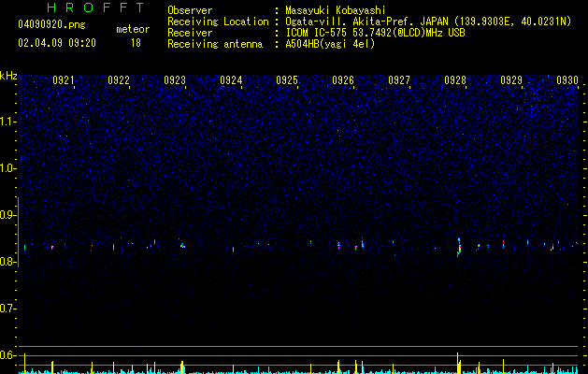Click the 0923 time marker

175,80
